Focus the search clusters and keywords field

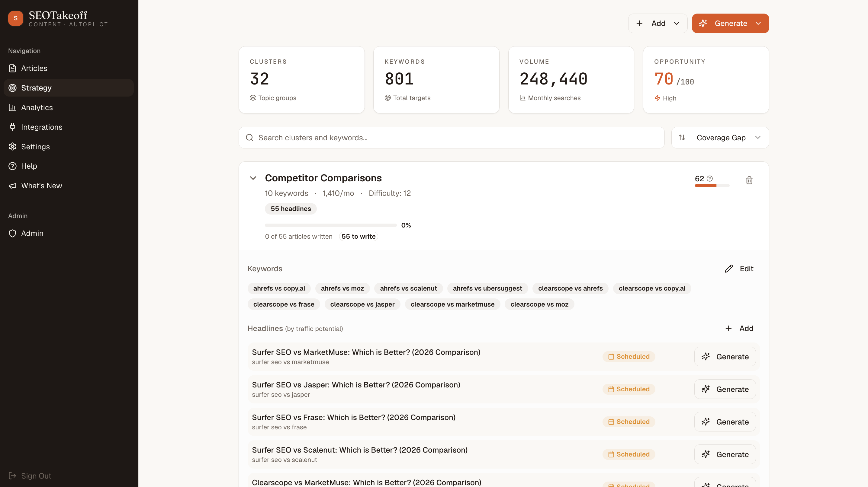[451, 138]
